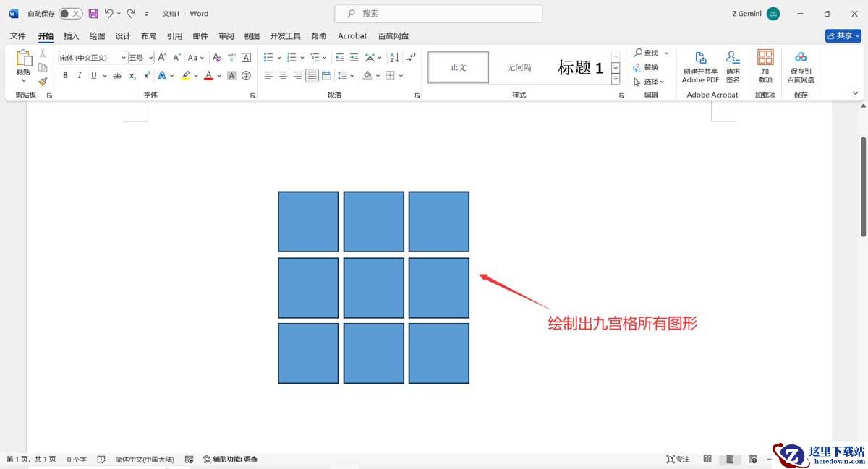Apply superscript formatting
Image resolution: width=868 pixels, height=469 pixels.
(147, 75)
